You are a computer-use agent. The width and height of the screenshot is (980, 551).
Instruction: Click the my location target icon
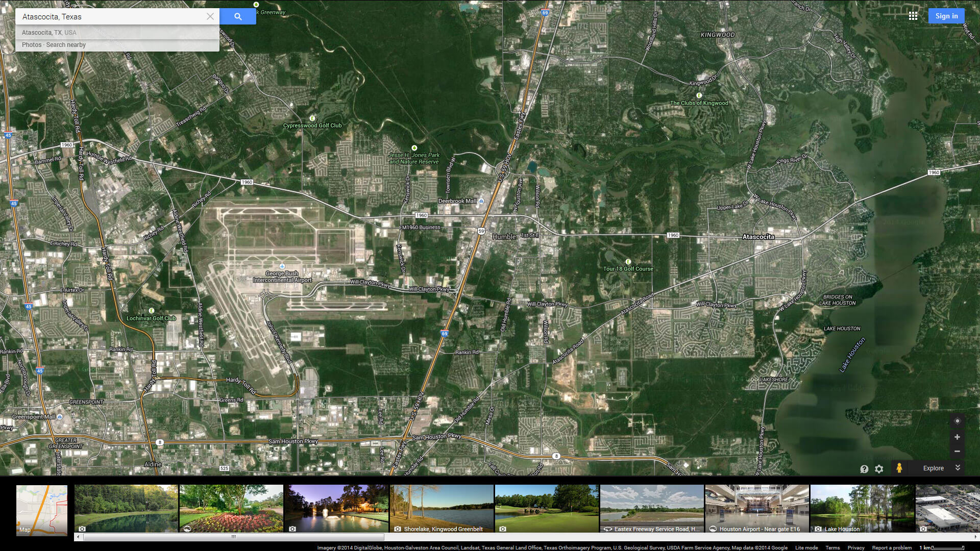pos(958,421)
